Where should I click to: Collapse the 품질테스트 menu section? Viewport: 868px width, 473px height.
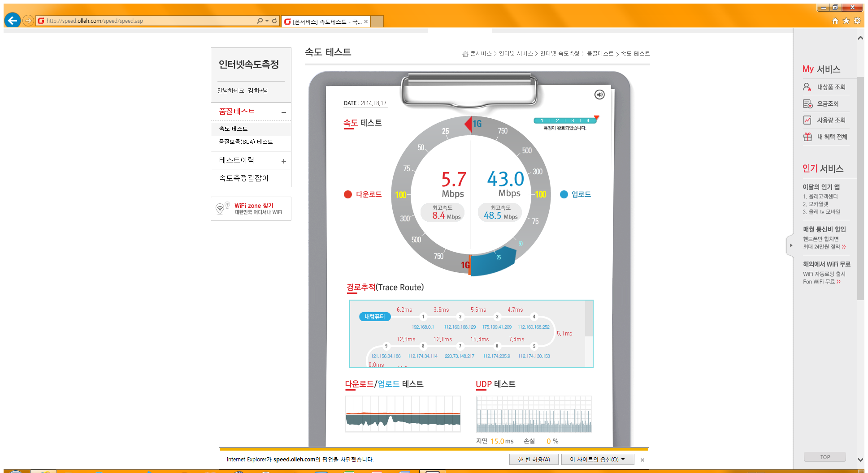click(284, 112)
